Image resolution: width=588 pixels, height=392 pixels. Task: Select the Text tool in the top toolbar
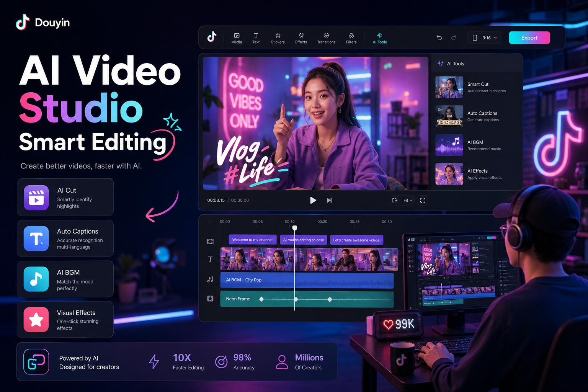point(256,38)
